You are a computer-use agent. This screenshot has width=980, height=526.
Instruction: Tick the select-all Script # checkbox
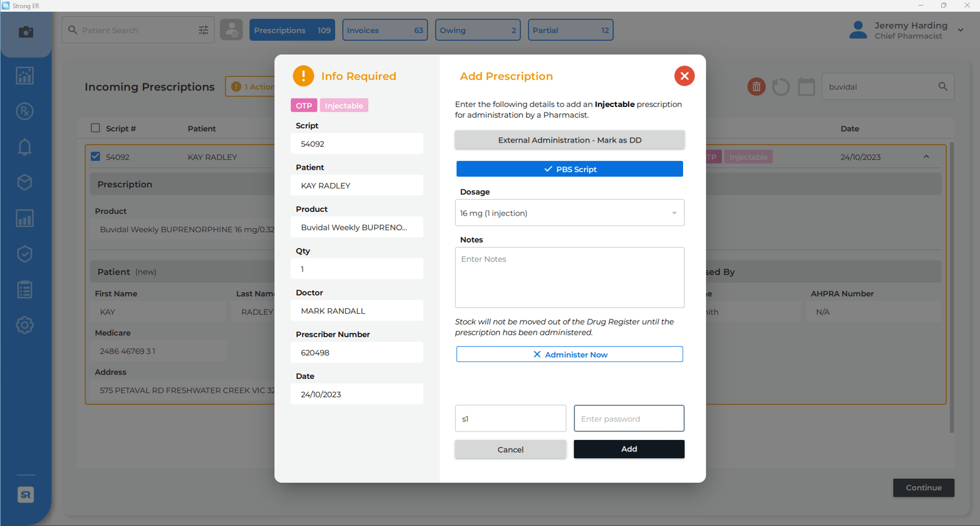95,128
